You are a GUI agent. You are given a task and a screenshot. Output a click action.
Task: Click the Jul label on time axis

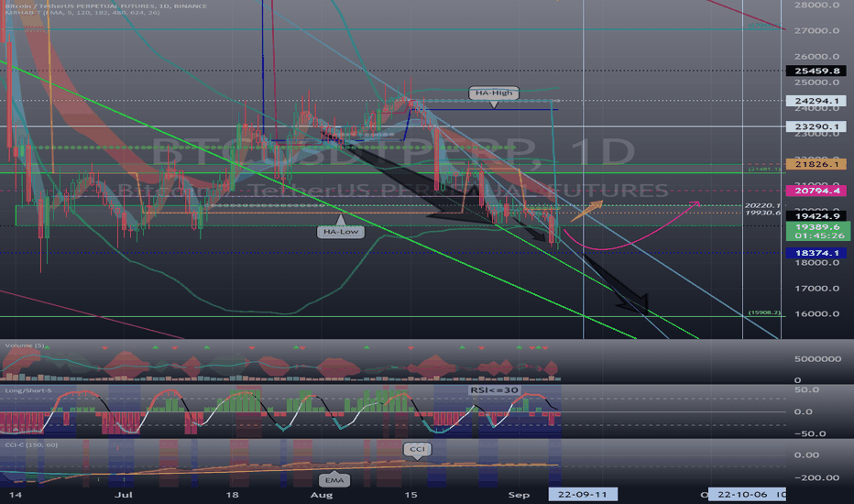[x=124, y=495]
